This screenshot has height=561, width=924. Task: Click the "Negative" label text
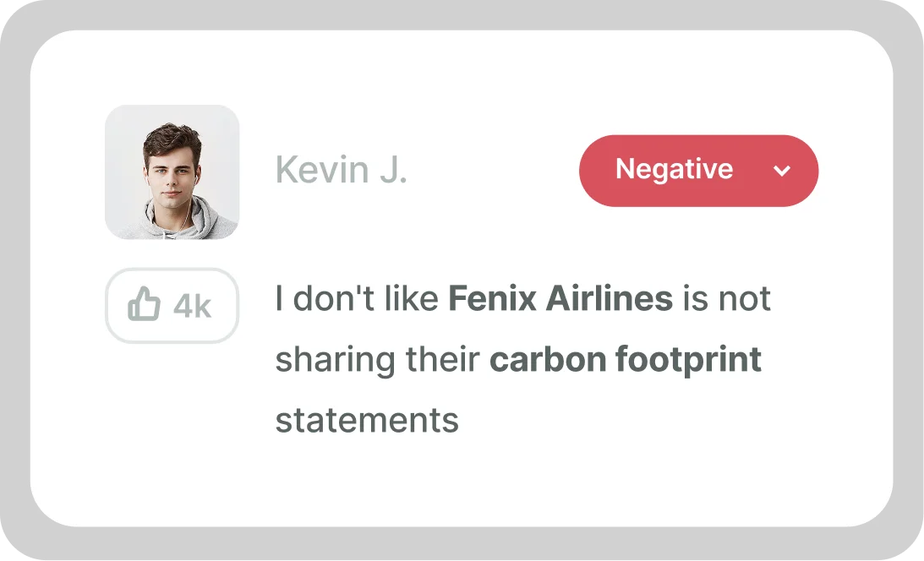click(674, 170)
